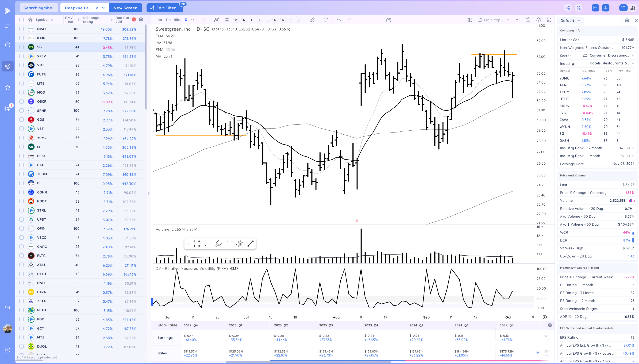Open the favorites star in left sidebar
This screenshot has height=364, width=639.
click(8, 87)
